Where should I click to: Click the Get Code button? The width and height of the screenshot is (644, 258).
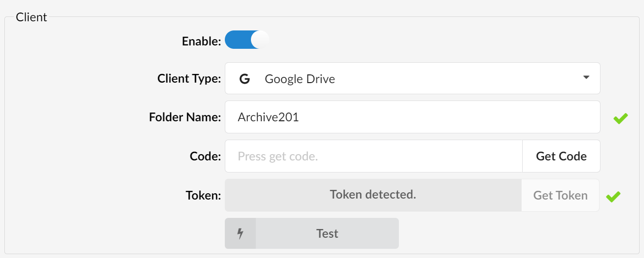561,156
